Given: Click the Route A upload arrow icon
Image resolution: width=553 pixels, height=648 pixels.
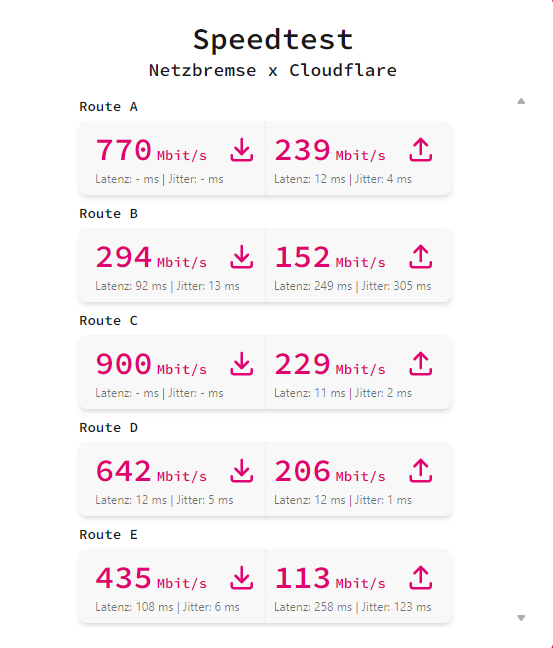Looking at the screenshot, I should [421, 150].
